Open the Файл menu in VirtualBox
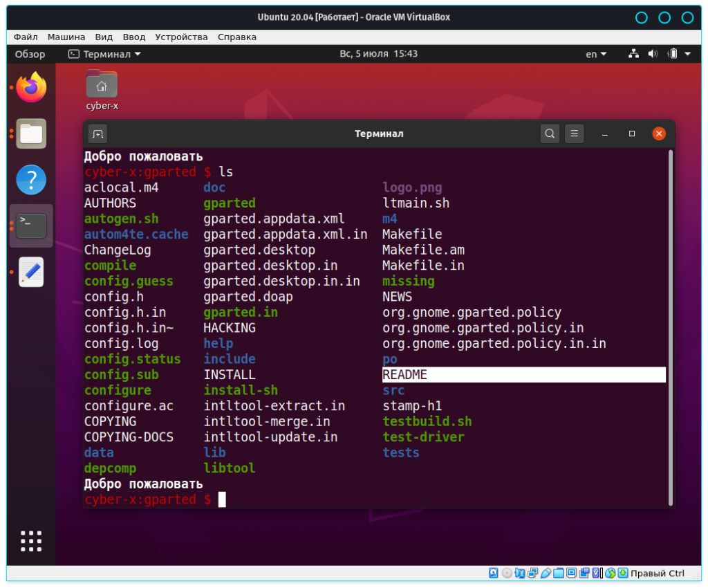Viewport: 708px width, 588px height. [26, 37]
